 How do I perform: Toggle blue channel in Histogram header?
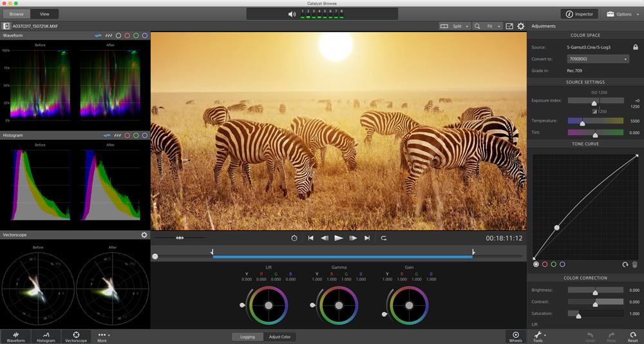(144, 135)
